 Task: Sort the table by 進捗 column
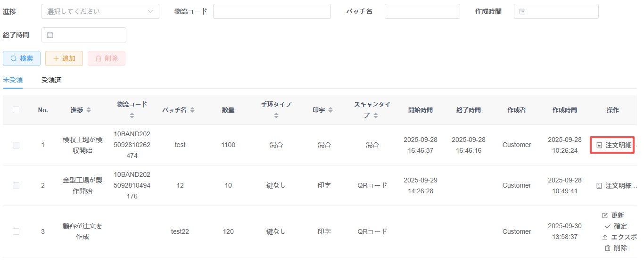(x=89, y=110)
